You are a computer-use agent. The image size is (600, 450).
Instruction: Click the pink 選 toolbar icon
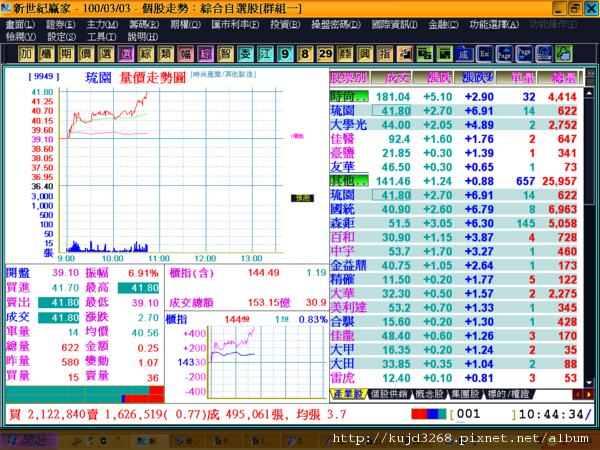(x=126, y=54)
